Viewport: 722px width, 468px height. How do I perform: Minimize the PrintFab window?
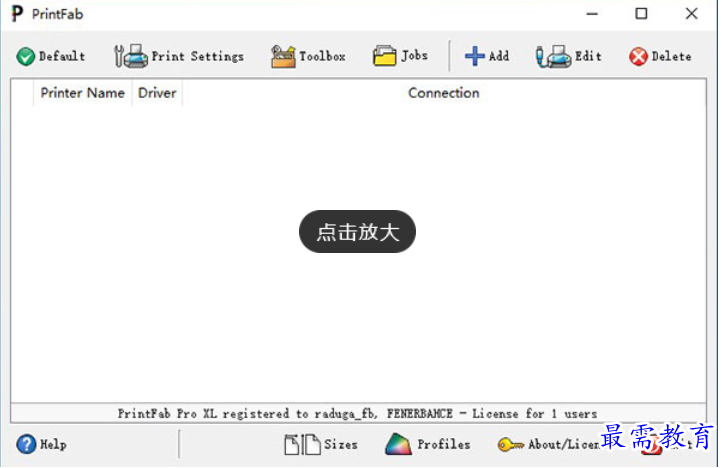click(x=592, y=14)
